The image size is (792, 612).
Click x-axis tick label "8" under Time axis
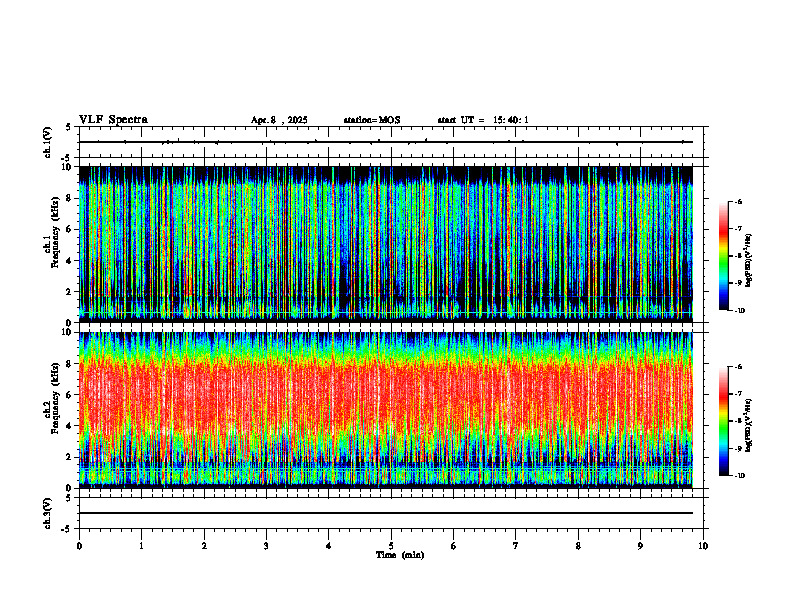pyautogui.click(x=578, y=546)
